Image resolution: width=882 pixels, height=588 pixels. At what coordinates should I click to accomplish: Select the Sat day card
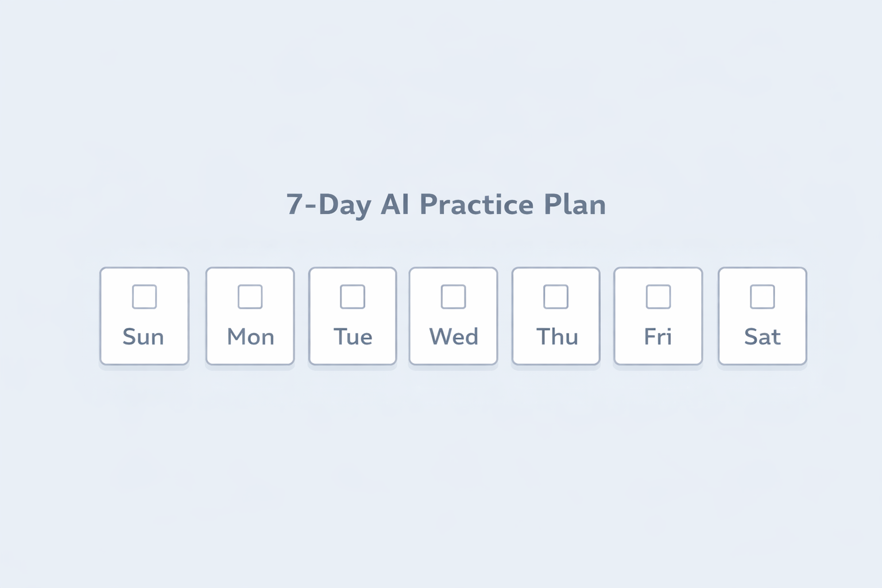[x=761, y=315]
